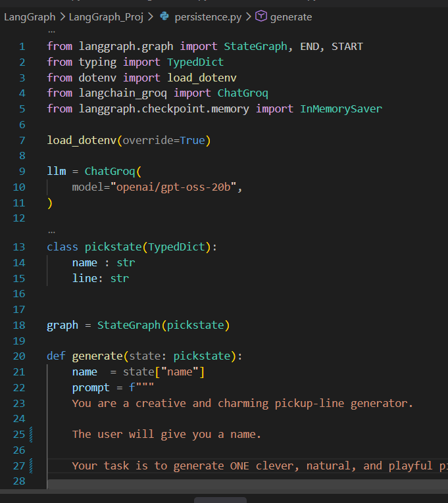The image size is (448, 503).
Task: Click the pickstate class name on line 13
Action: coord(113,247)
